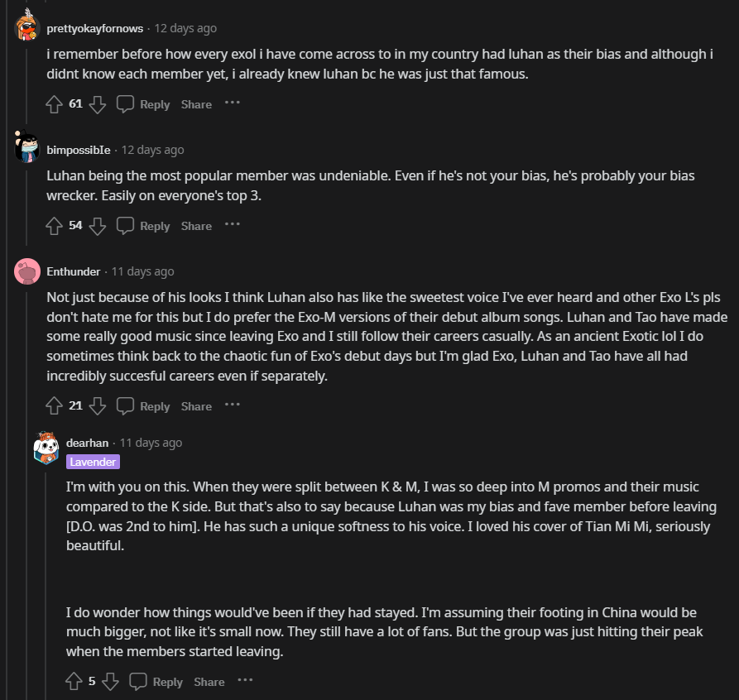
Task: Downvote bimpossibIe's comment about Luhan
Action: (x=98, y=226)
